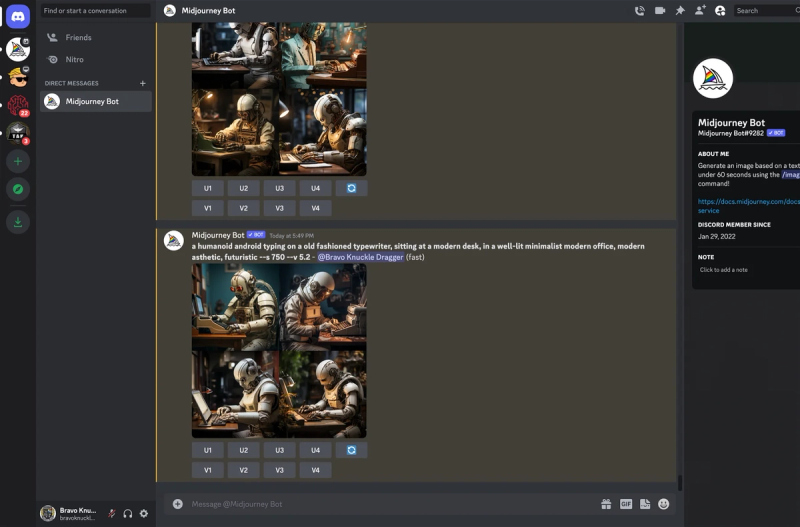This screenshot has width=800, height=527.
Task: Click Message @Midjourney Bot input
Action: pos(390,504)
